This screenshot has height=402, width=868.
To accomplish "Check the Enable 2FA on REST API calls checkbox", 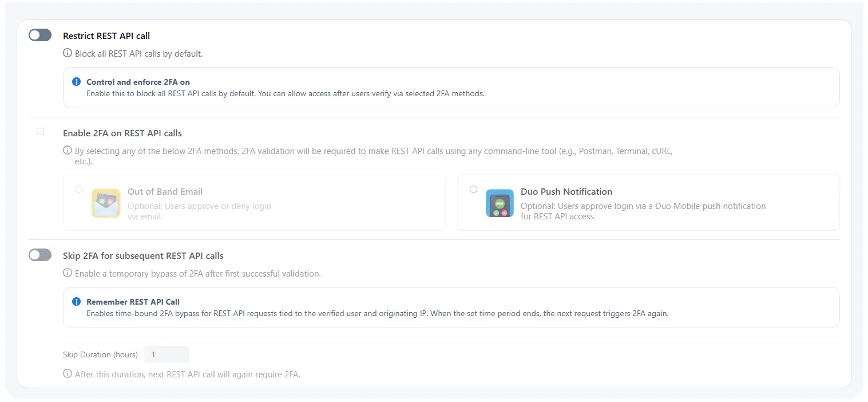I will 40,131.
